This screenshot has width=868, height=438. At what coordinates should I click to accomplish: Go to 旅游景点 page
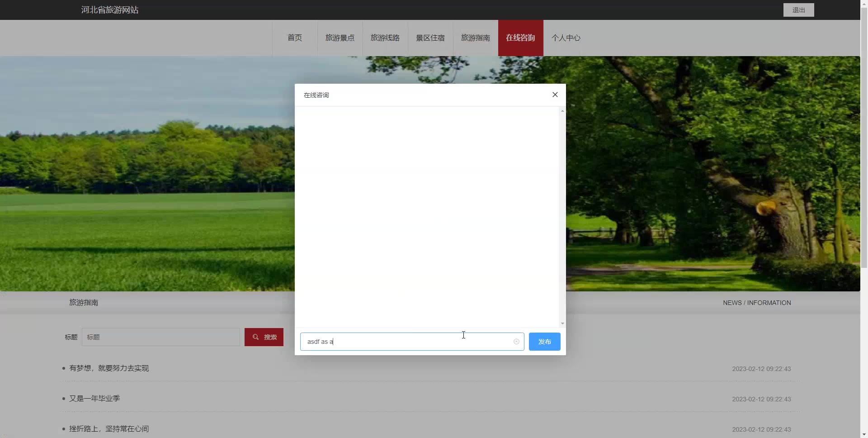coord(340,38)
